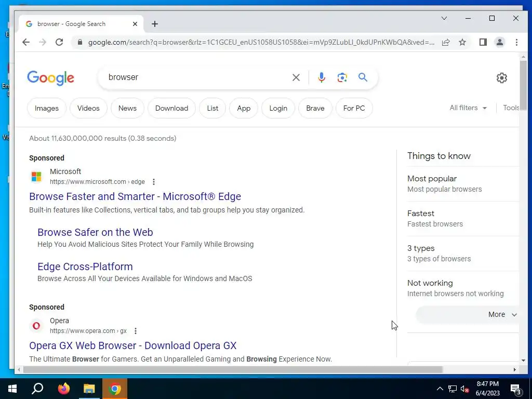Click the www.opera.com › gx URL text
The width and height of the screenshot is (532, 399).
[88, 331]
